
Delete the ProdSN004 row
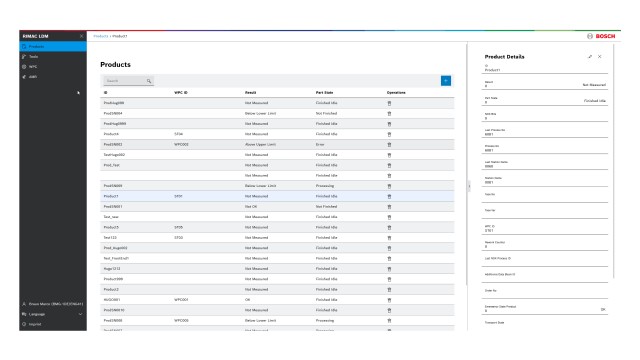coord(389,113)
